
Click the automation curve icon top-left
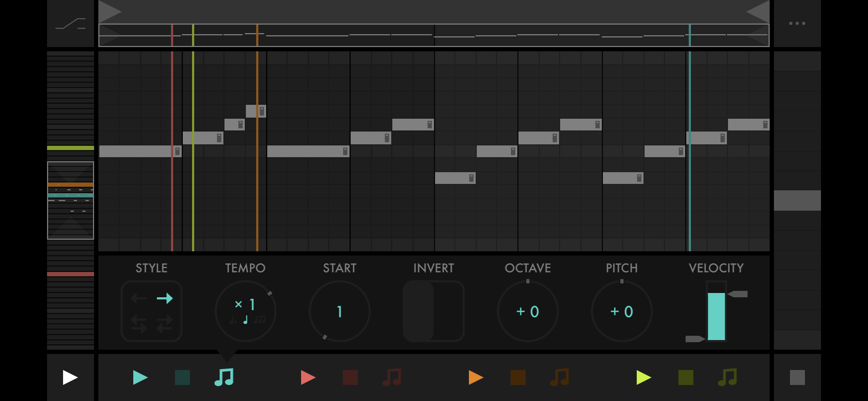pos(71,24)
